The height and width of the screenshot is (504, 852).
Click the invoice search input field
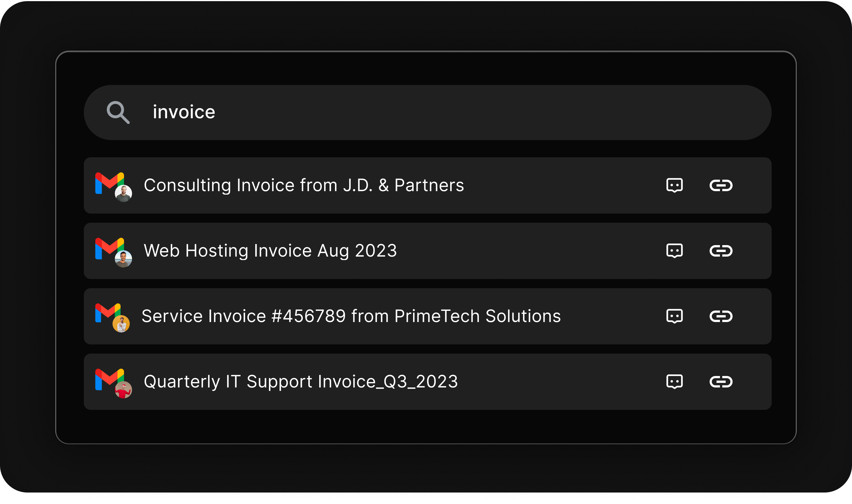tap(442, 113)
